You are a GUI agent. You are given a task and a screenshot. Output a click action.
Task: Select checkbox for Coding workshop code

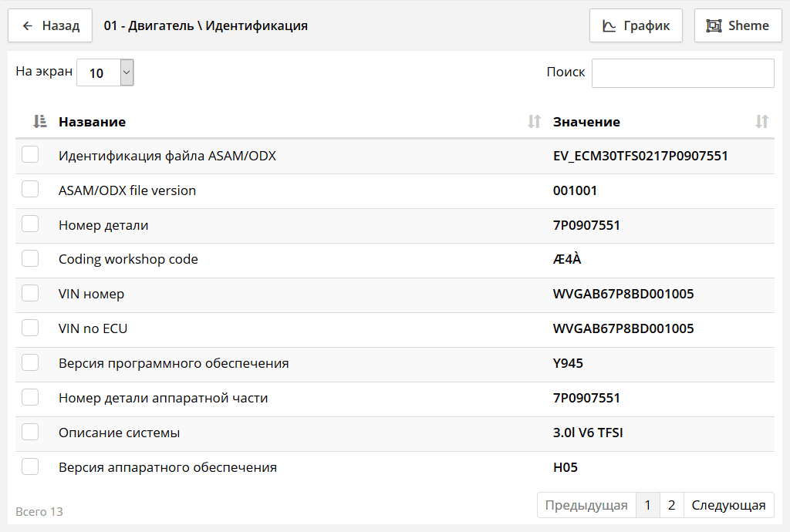pyautogui.click(x=30, y=259)
